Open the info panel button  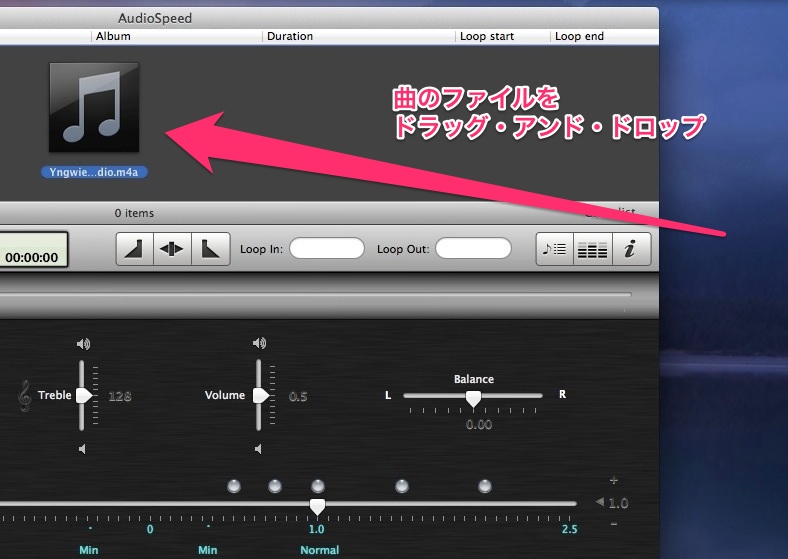point(631,249)
